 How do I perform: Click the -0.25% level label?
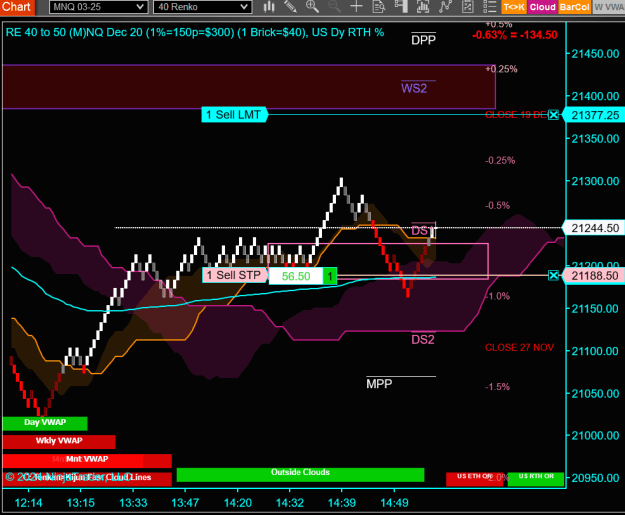pyautogui.click(x=500, y=161)
